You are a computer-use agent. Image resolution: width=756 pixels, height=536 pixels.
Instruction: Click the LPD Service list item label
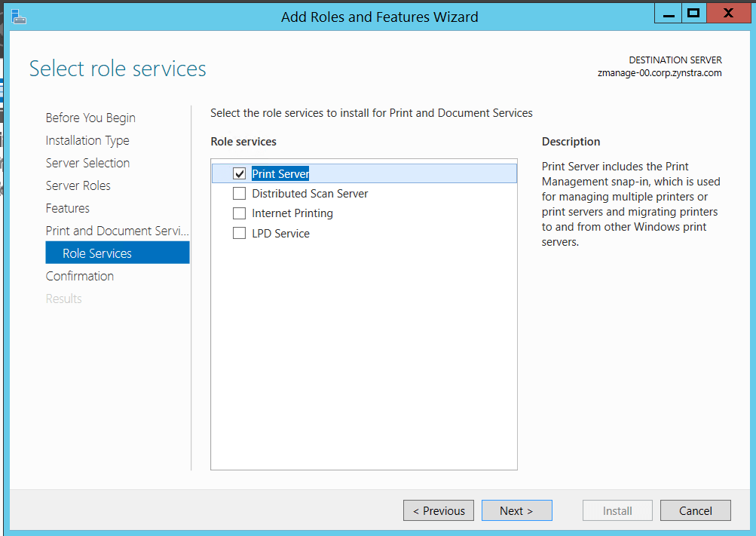coord(280,234)
